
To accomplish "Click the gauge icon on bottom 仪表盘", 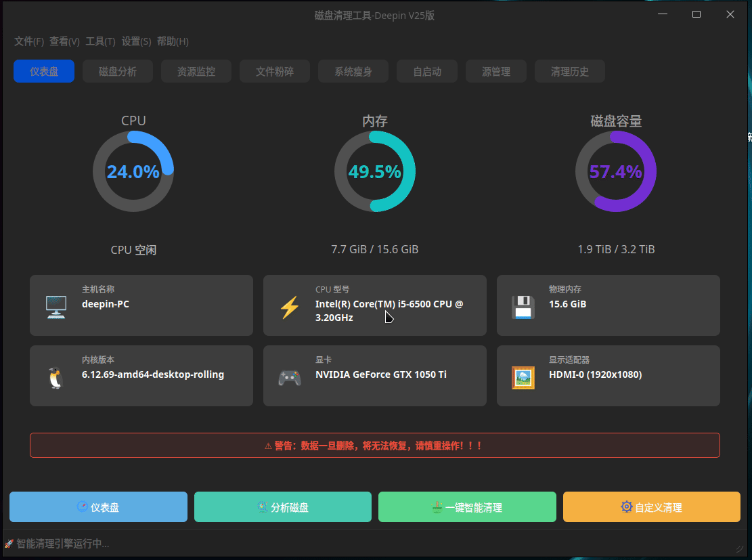I will point(82,507).
